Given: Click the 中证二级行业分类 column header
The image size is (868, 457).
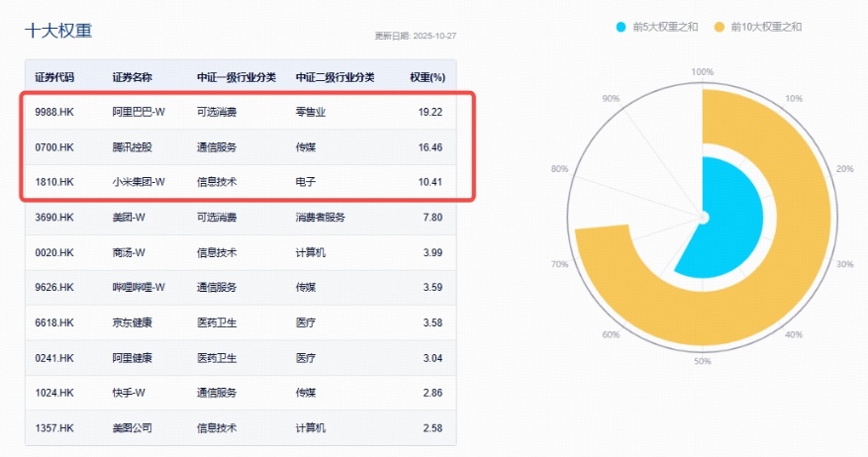Looking at the screenshot, I should (336, 77).
